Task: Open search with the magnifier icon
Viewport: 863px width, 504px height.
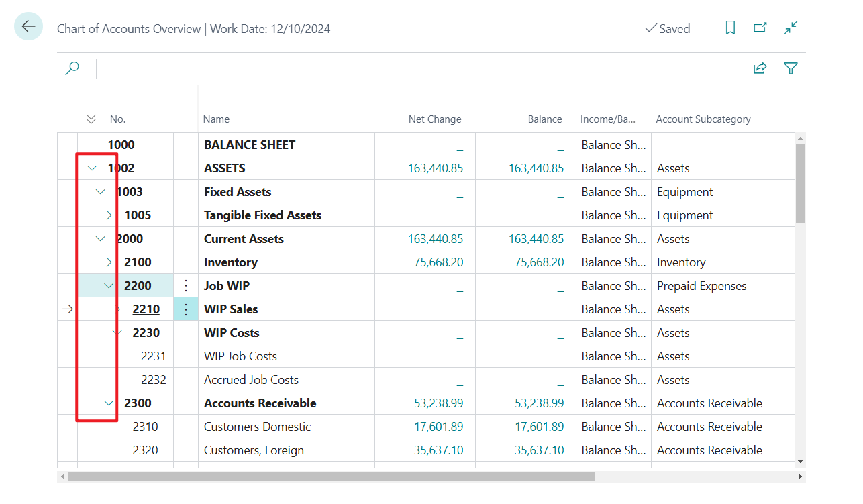Action: tap(72, 68)
